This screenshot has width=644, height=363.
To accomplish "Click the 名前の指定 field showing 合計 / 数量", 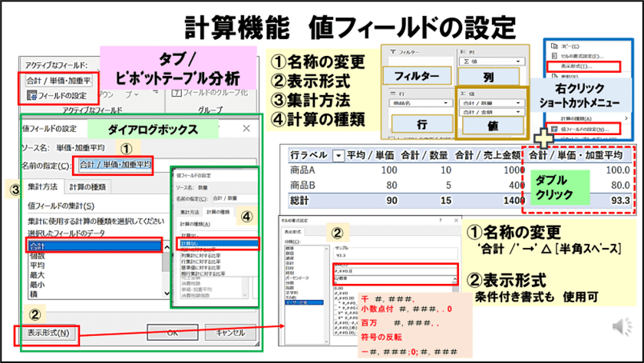I will 236,198.
